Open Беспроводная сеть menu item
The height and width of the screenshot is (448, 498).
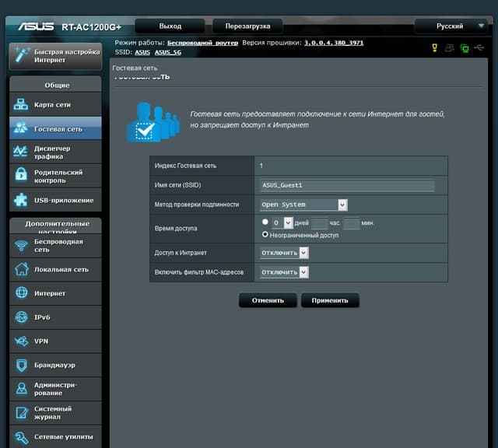pos(55,246)
